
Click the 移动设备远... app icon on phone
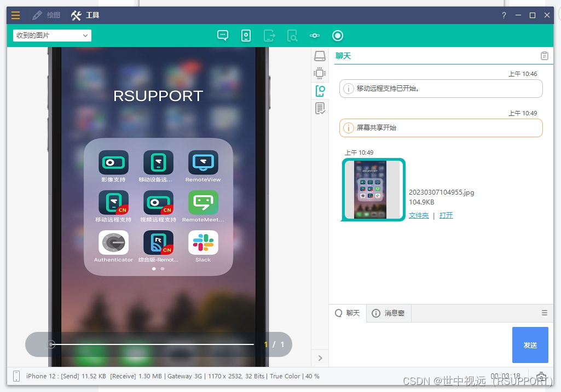pyautogui.click(x=158, y=162)
